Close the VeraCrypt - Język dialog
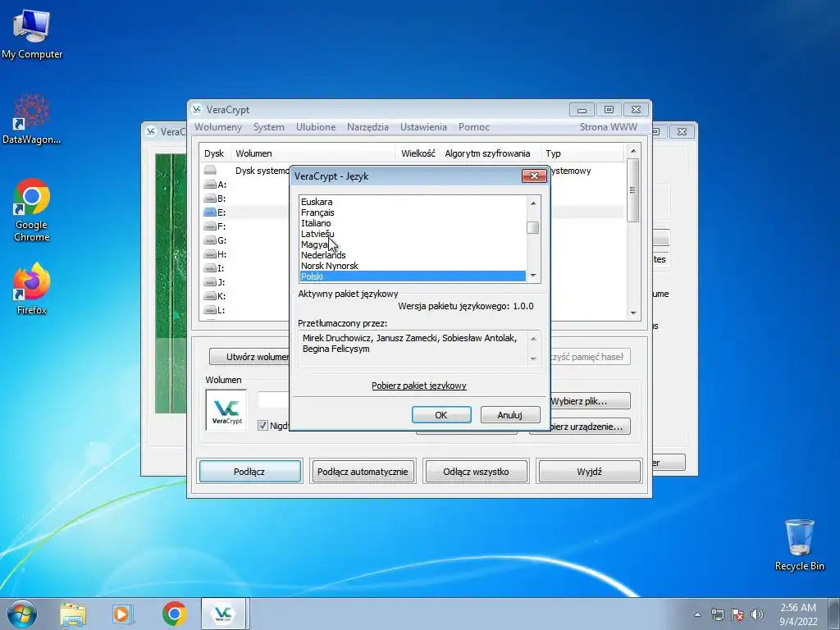This screenshot has height=630, width=840. (534, 176)
